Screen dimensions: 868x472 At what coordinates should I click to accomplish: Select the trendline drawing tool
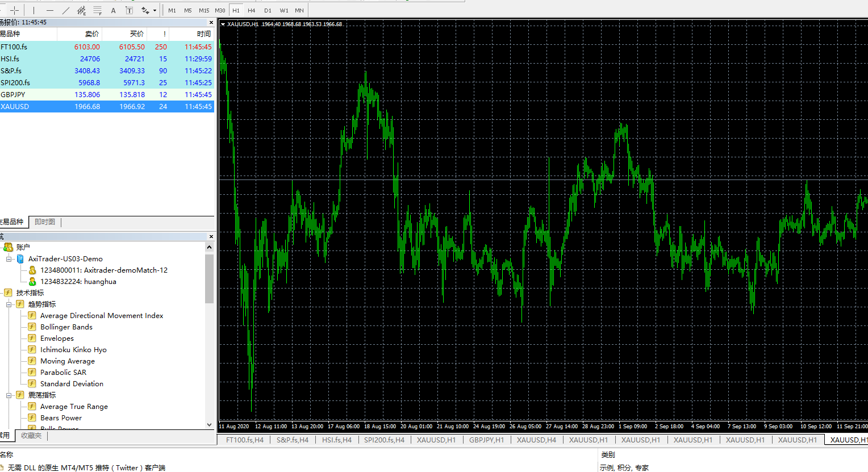click(x=66, y=10)
